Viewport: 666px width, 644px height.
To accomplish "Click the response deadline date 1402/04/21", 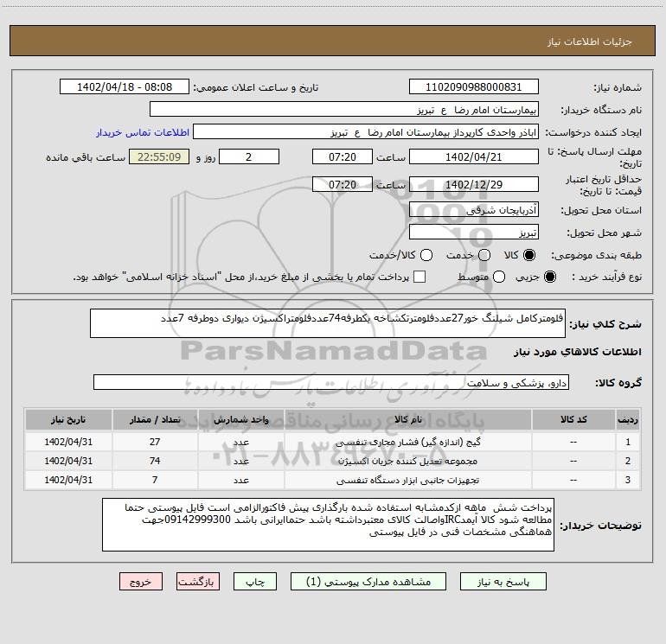I will click(474, 156).
